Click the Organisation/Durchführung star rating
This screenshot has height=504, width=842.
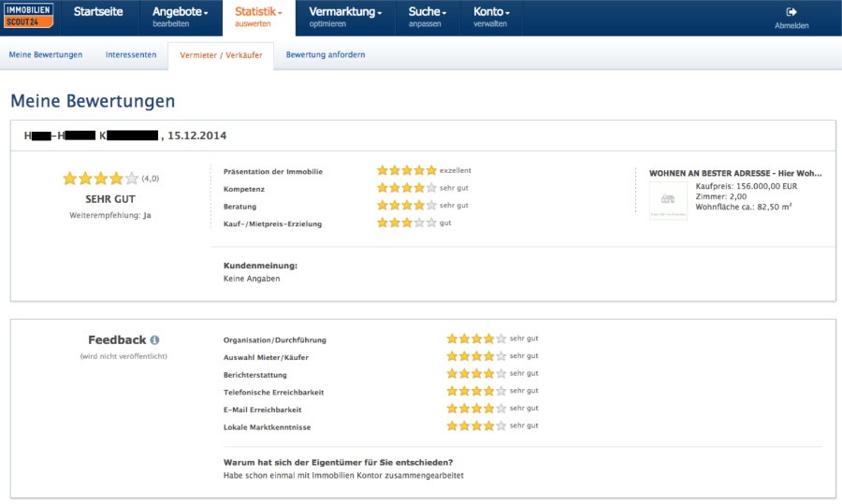coord(476,338)
